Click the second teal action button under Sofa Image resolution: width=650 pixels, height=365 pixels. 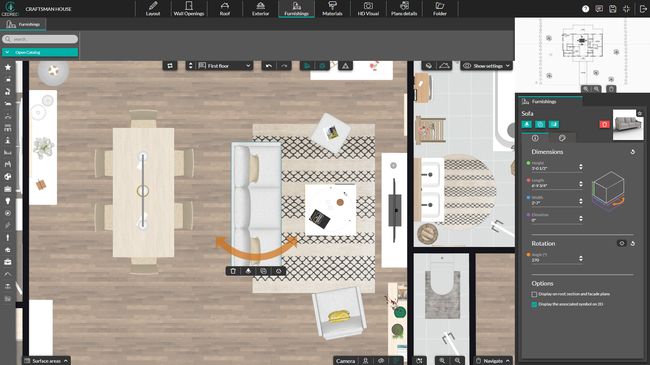point(540,124)
